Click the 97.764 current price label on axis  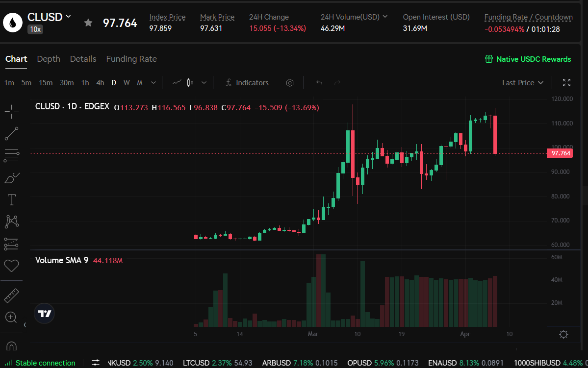560,153
